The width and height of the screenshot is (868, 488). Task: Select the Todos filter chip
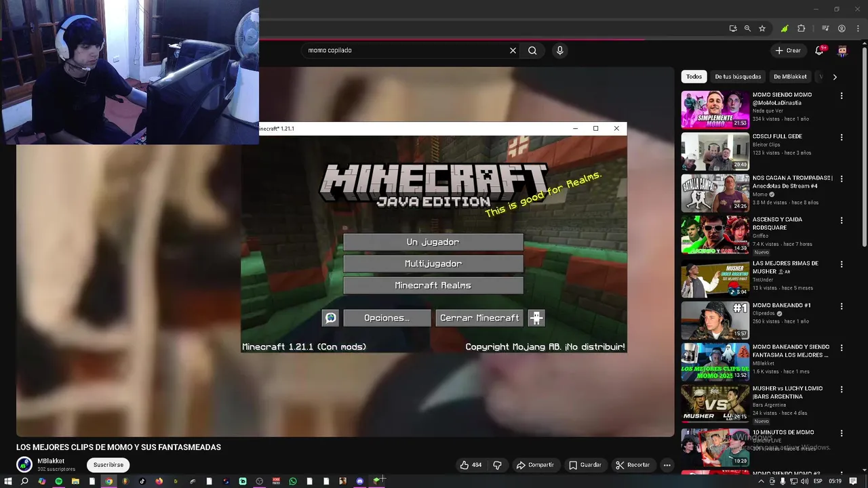click(694, 77)
